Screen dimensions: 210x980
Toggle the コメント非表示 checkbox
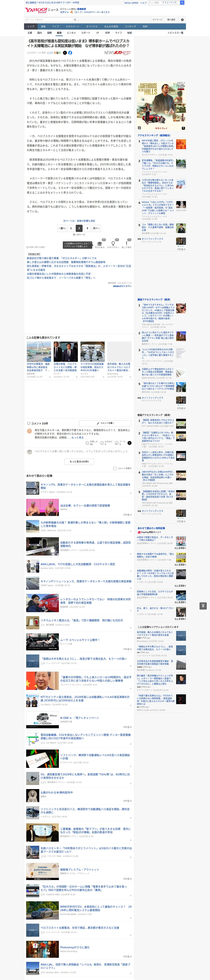[x=115, y=468]
